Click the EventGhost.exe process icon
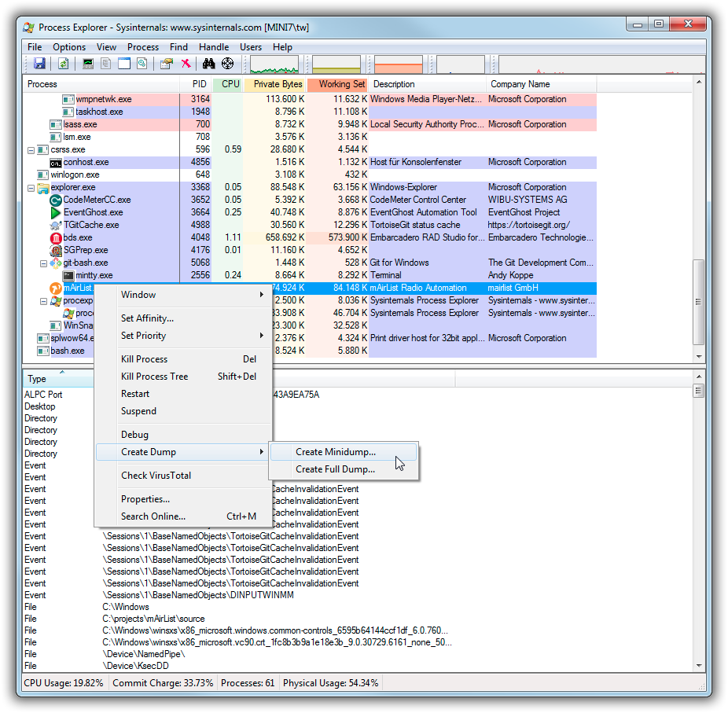The image size is (728, 713). pos(56,212)
